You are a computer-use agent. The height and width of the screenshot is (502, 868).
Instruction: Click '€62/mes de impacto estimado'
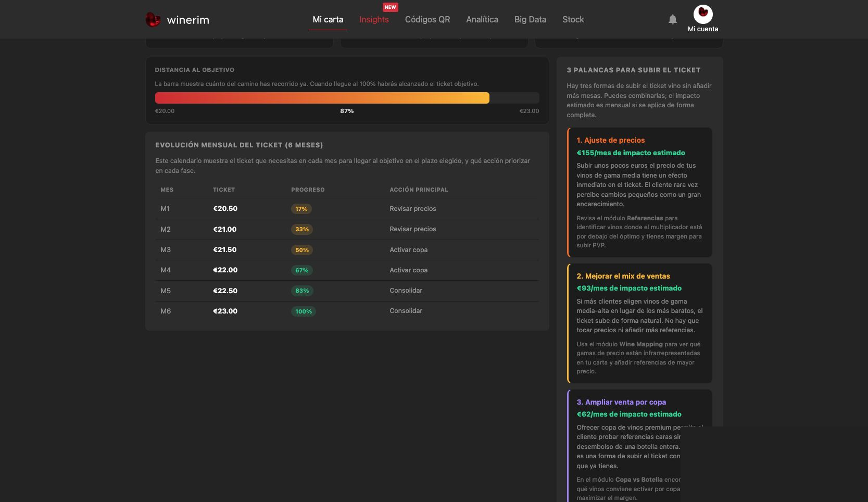[629, 414]
